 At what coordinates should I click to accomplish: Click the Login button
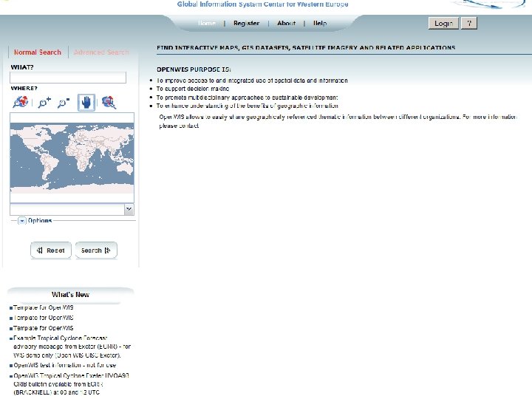tap(443, 24)
